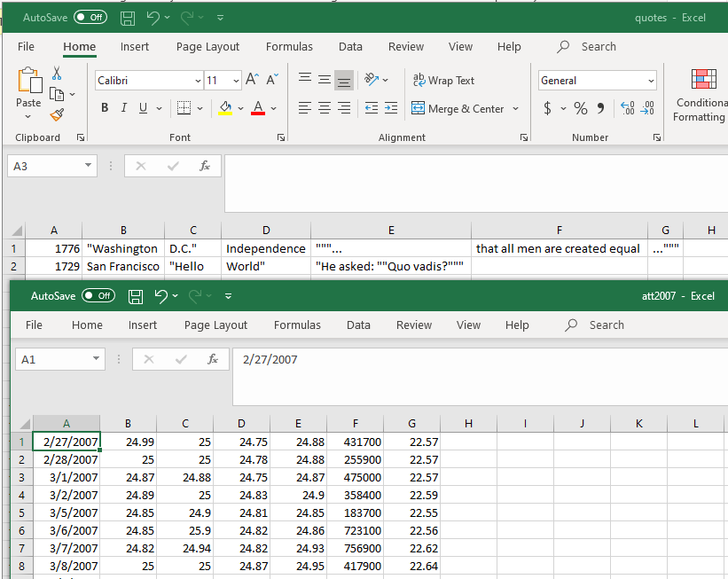Click the Insert Function fx icon in att2007
The height and width of the screenshot is (579, 728).
pyautogui.click(x=213, y=359)
